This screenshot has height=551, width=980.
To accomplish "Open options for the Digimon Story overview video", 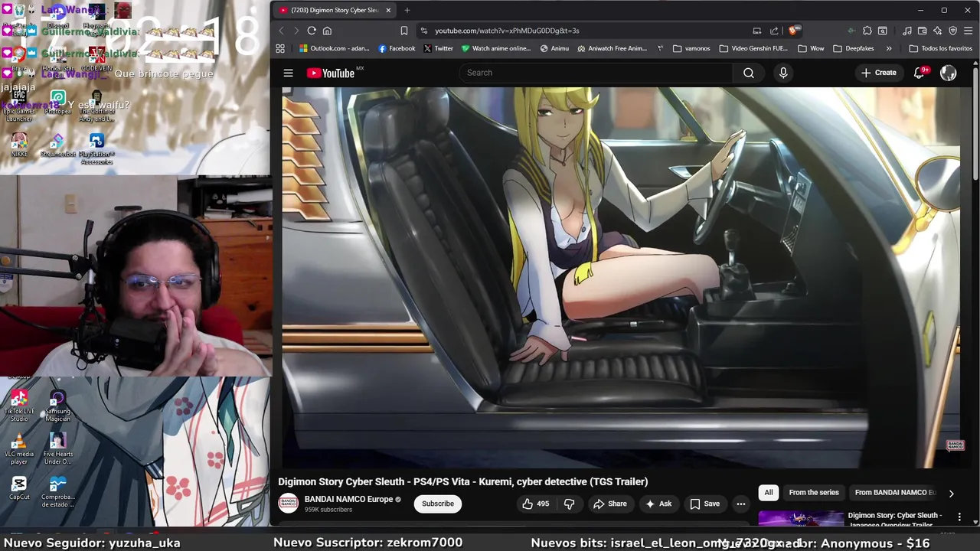I will (959, 517).
